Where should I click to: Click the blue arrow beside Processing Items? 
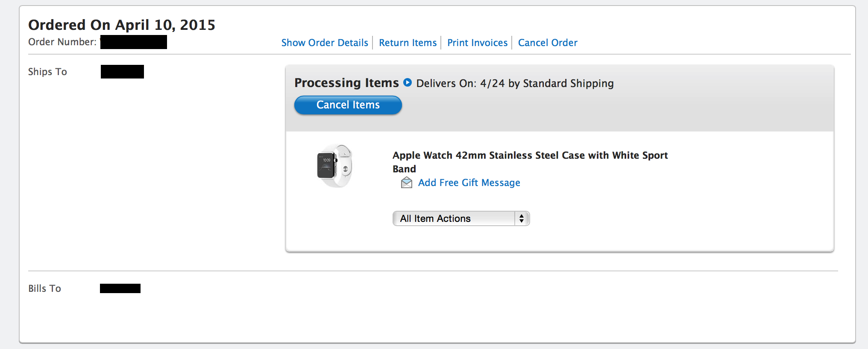pyautogui.click(x=408, y=83)
